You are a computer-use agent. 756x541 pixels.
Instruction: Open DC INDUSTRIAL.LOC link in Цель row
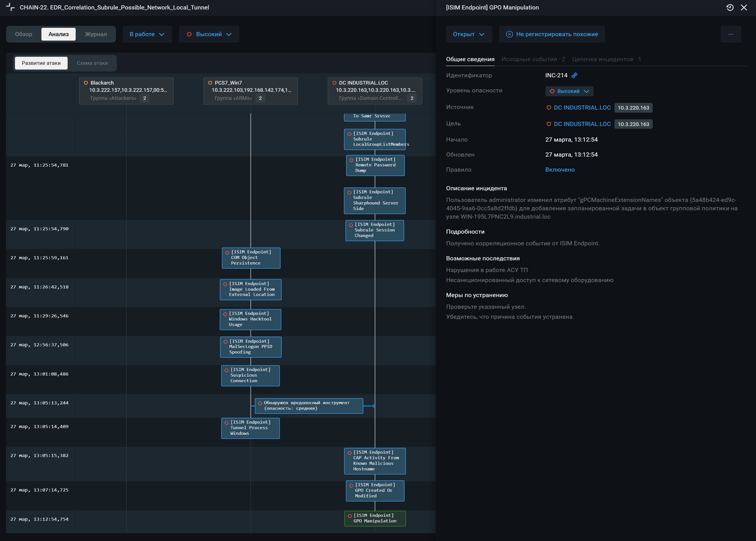[x=582, y=124]
